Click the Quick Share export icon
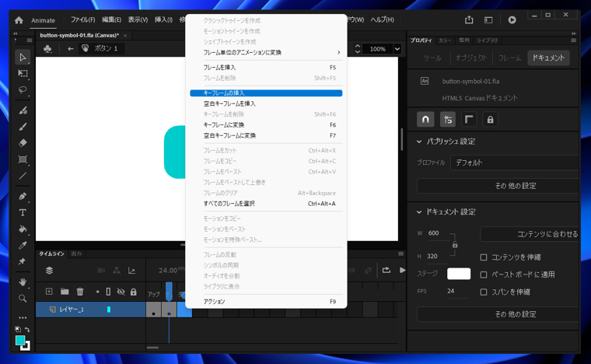This screenshot has width=591, height=364. pos(469,20)
